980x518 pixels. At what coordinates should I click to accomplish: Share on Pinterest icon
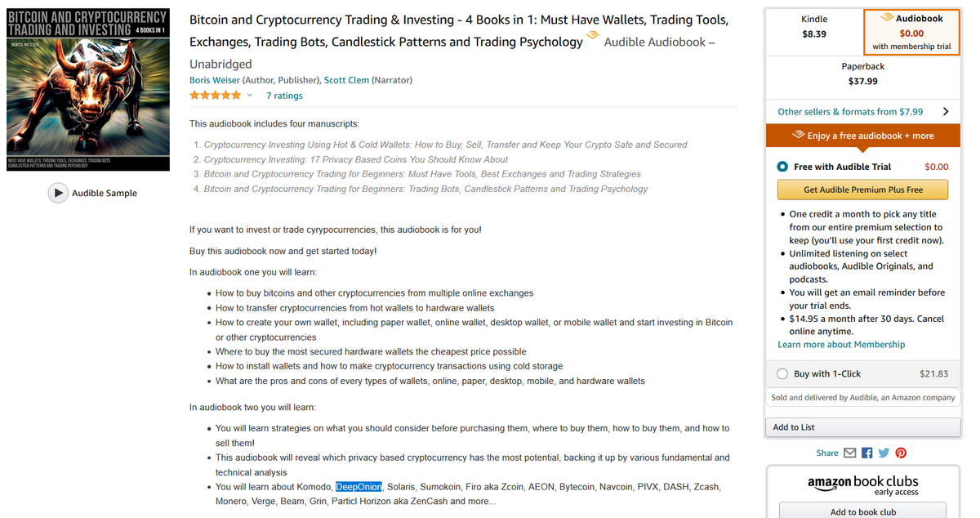coord(901,453)
